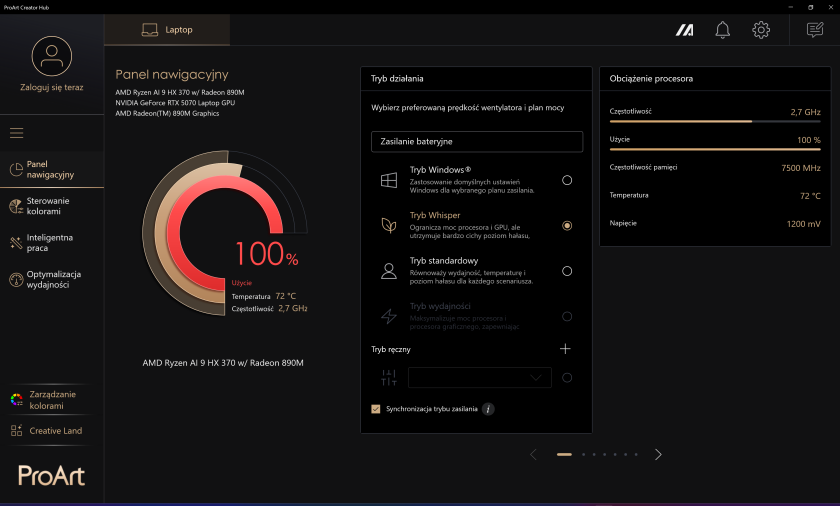The width and height of the screenshot is (840, 506).
Task: Click the CPU usage circular gauge
Action: point(225,233)
